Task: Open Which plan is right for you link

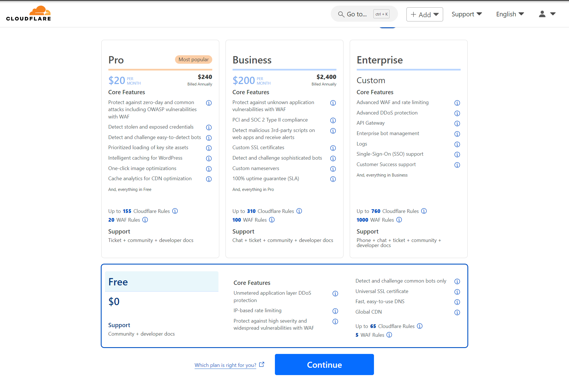Action: coord(225,365)
